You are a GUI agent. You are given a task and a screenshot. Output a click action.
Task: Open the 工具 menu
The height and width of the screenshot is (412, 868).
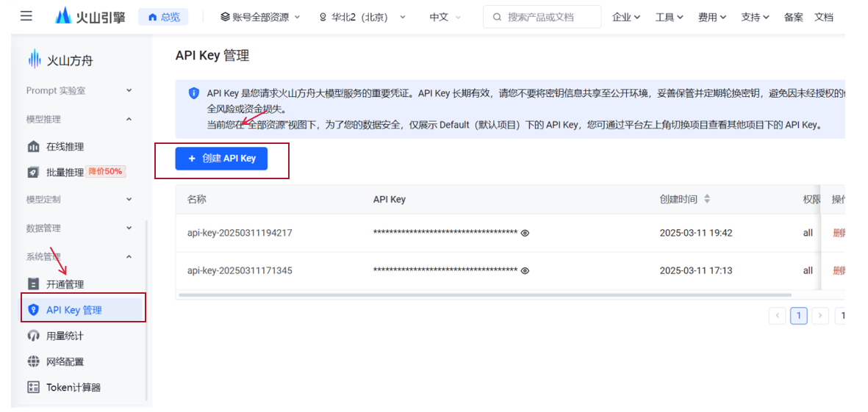(670, 17)
